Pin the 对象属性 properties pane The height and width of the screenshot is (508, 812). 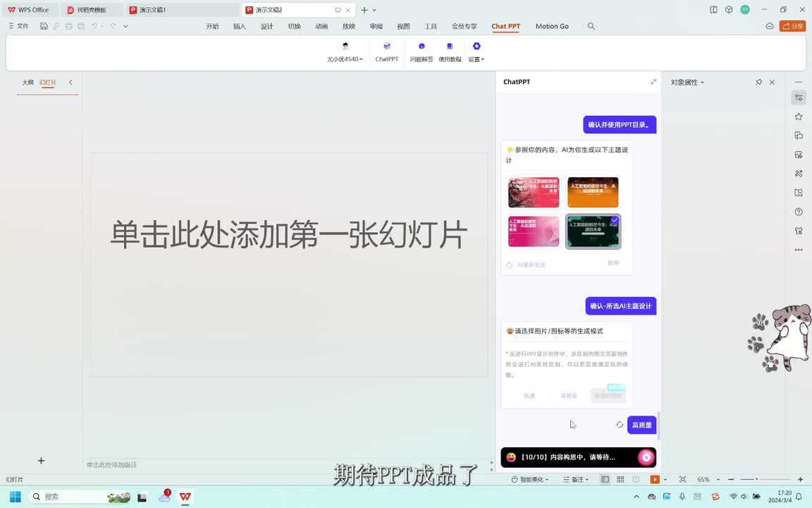[x=758, y=83]
